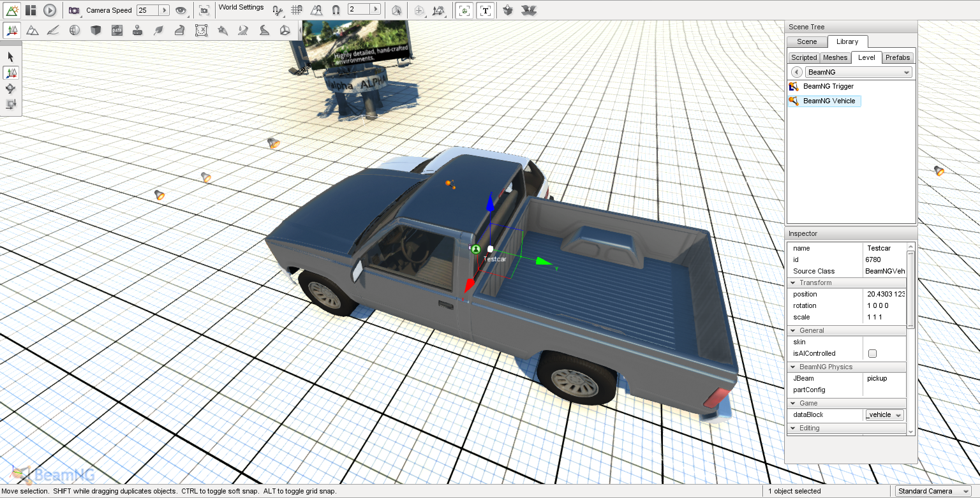Enable the isAIControlled checkbox
This screenshot has width=980, height=498.
(872, 353)
